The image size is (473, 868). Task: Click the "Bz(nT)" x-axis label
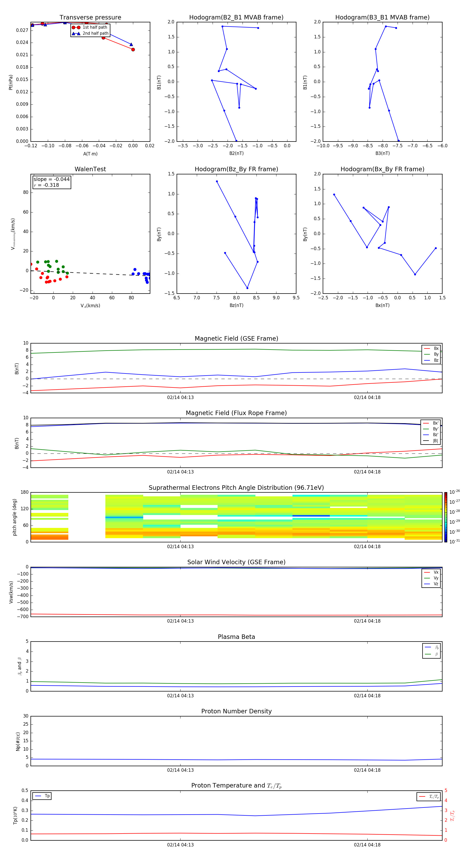coord(236,305)
